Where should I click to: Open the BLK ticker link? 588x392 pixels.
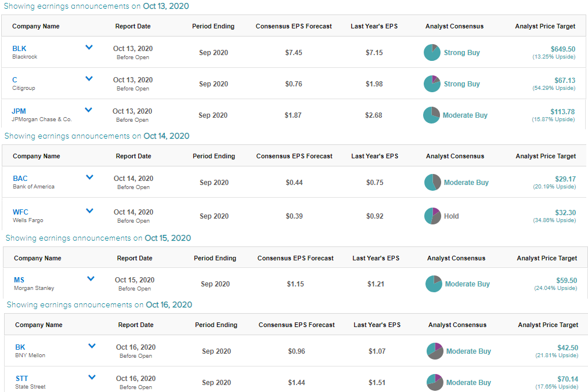coord(19,48)
